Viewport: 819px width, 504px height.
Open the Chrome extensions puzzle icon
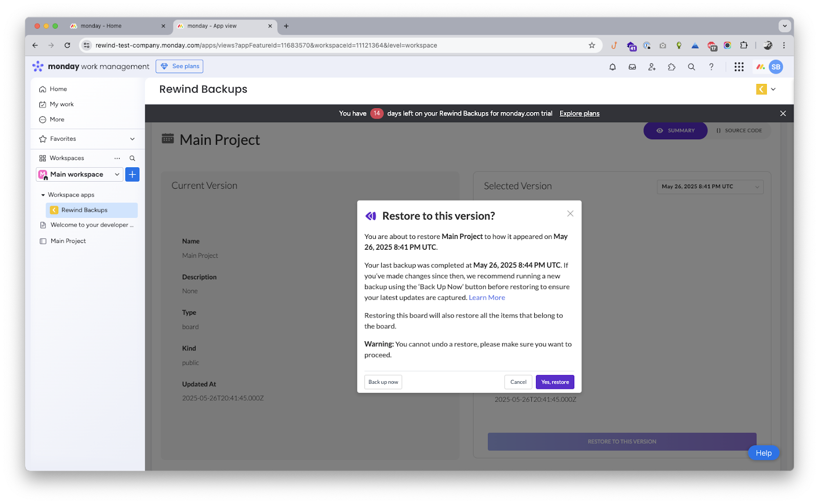[x=744, y=45]
